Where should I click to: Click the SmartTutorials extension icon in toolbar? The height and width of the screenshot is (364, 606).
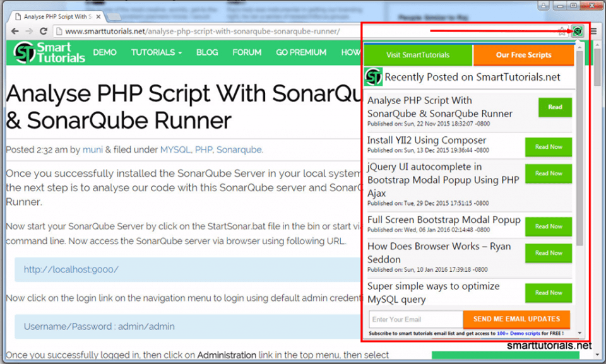tap(578, 32)
